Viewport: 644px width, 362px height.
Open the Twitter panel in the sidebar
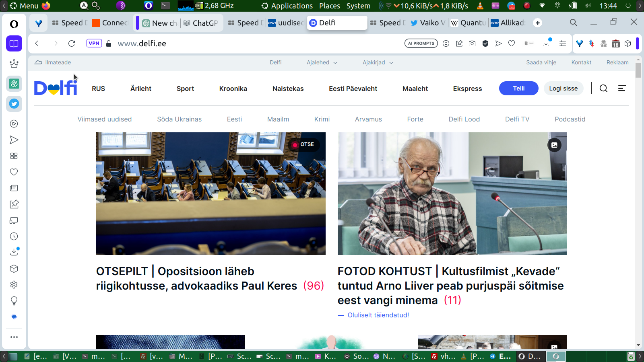14,104
